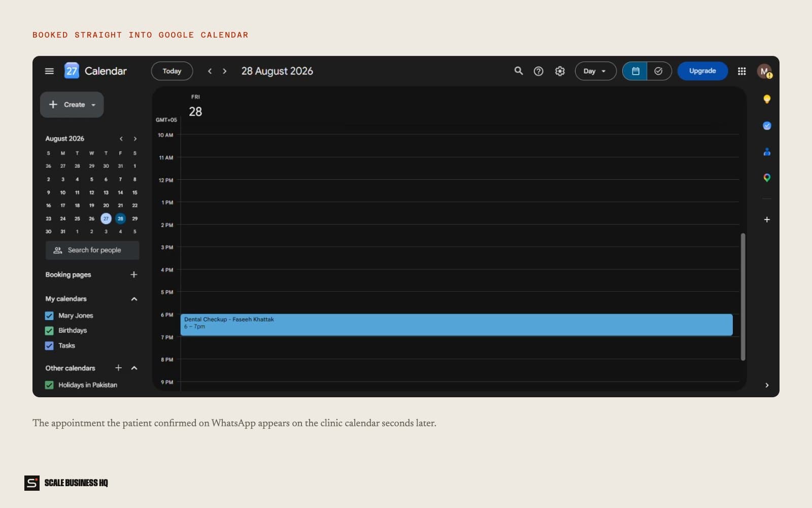Image resolution: width=812 pixels, height=508 pixels.
Task: Select 29 in the mini calendar's 23–29 week row
Action: click(x=134, y=218)
